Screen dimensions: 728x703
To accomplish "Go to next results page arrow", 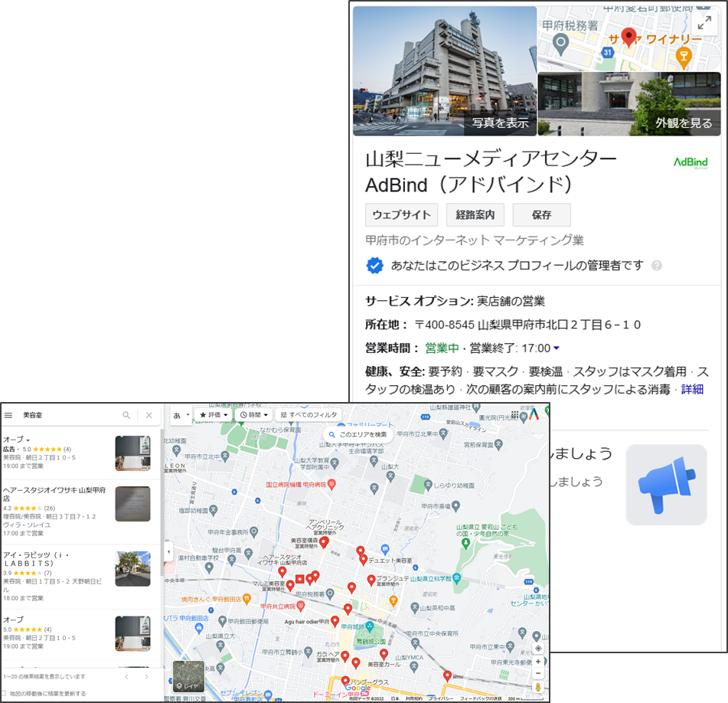I will point(146,676).
